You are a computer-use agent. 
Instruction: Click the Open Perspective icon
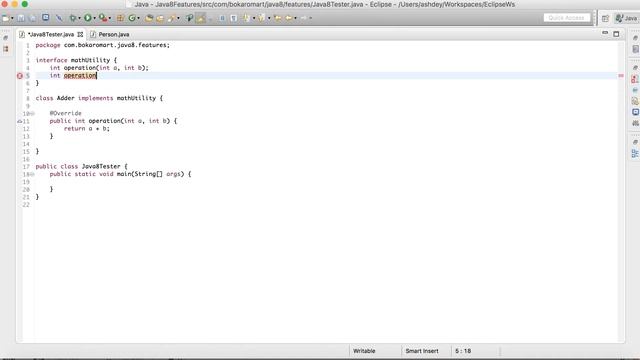[x=605, y=18]
